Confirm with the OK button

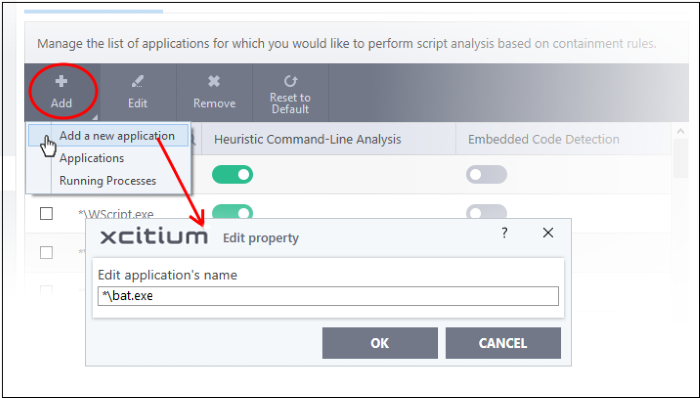pos(380,343)
